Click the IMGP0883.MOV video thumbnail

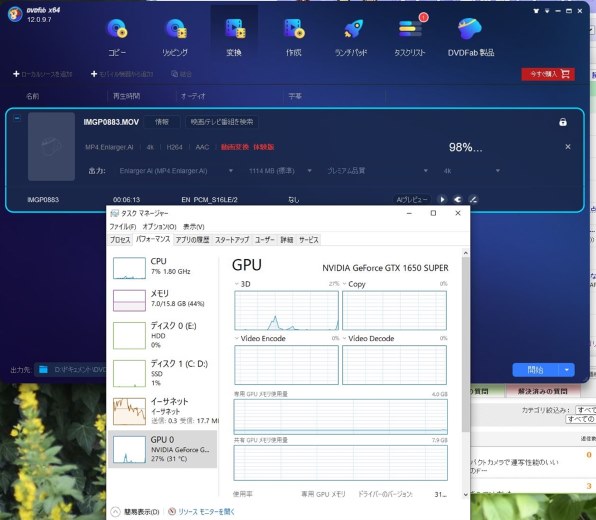(51, 146)
